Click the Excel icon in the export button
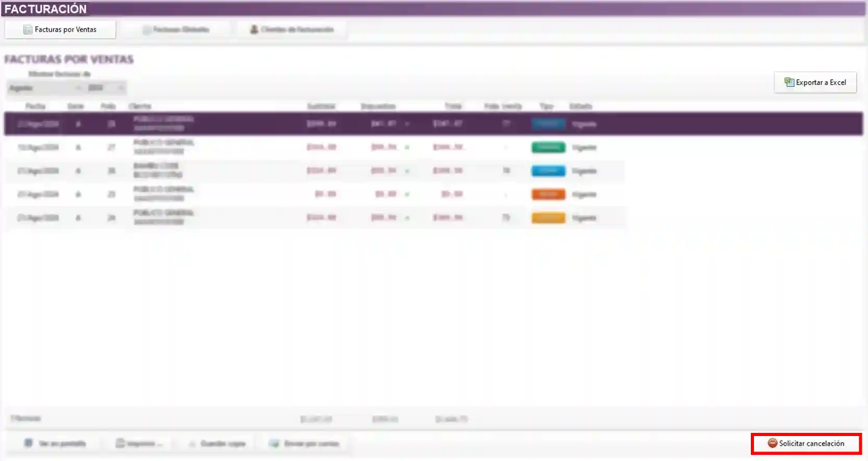Image resolution: width=868 pixels, height=461 pixels. click(x=789, y=82)
